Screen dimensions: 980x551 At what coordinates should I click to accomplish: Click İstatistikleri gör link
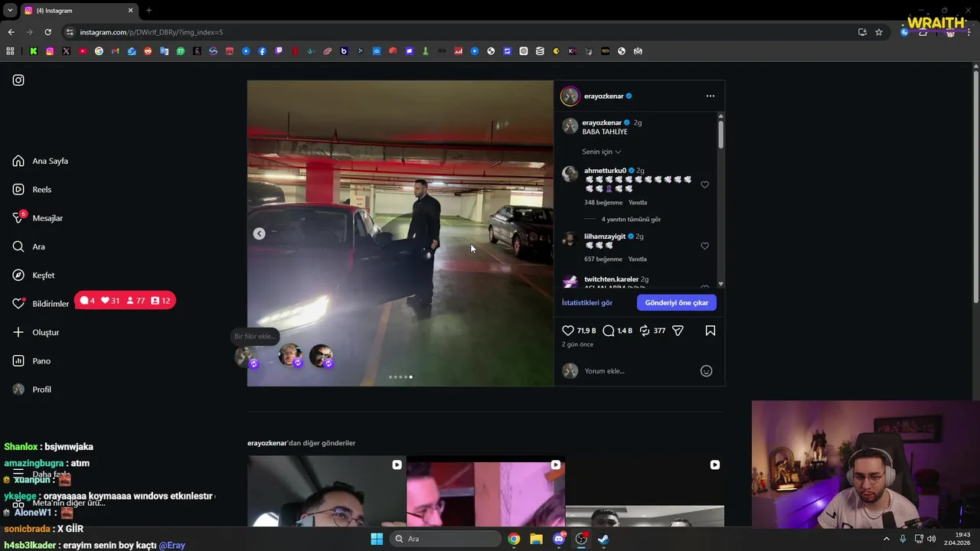586,302
